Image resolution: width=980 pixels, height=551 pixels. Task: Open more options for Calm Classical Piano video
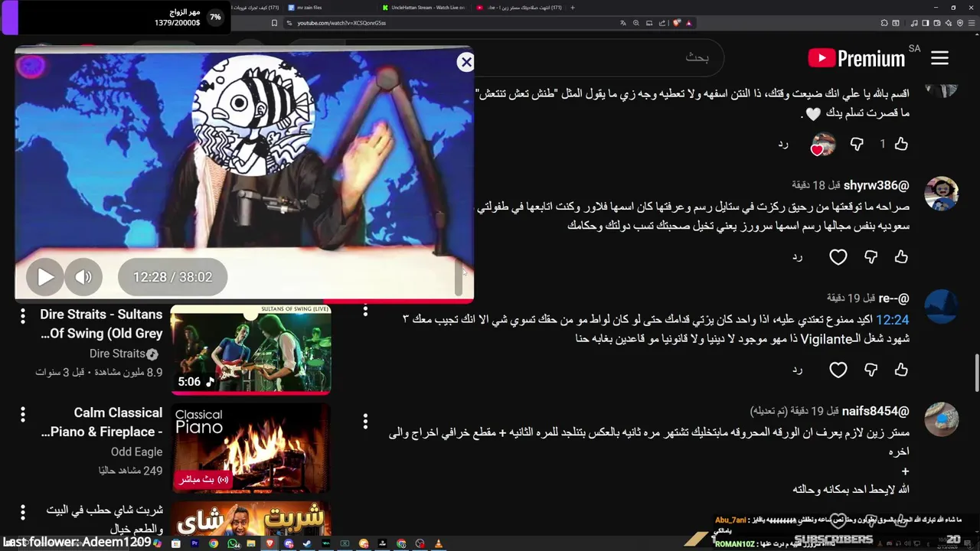pos(23,414)
